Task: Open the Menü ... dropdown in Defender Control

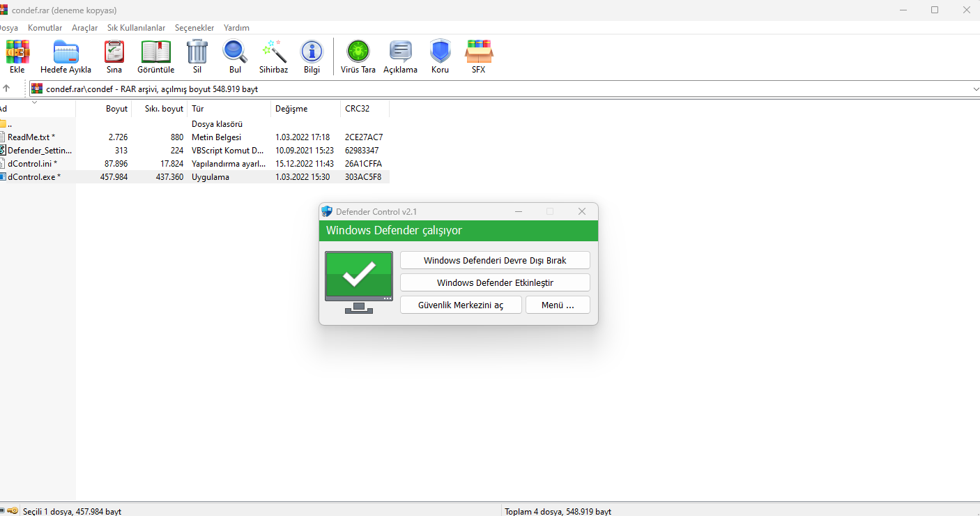Action: (x=558, y=305)
